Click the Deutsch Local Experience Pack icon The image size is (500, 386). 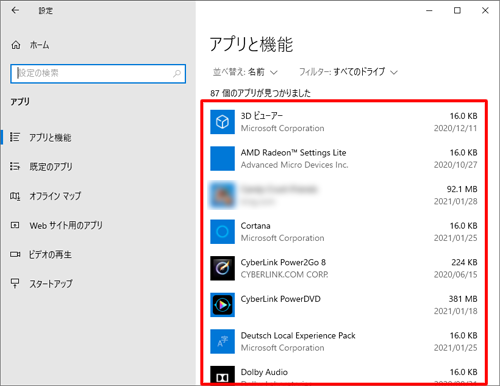pyautogui.click(x=222, y=341)
